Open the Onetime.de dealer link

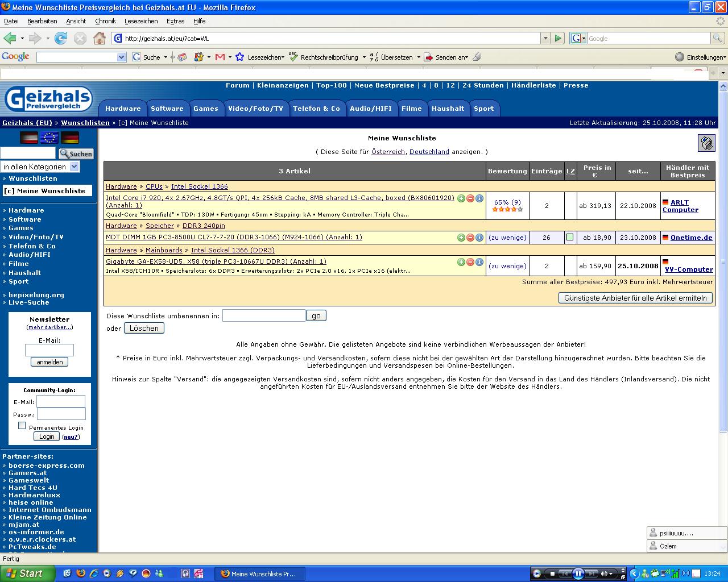click(x=691, y=238)
